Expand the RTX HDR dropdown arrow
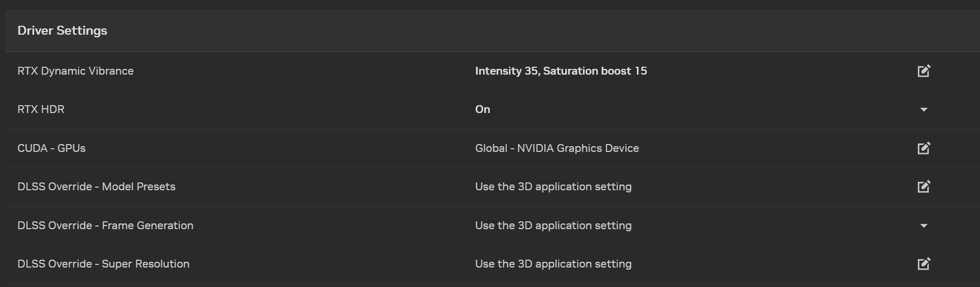 [x=924, y=110]
